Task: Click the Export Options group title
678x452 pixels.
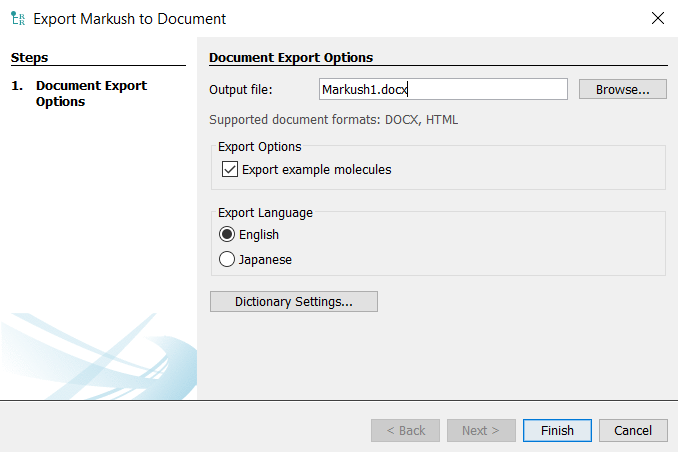Action: (x=259, y=146)
